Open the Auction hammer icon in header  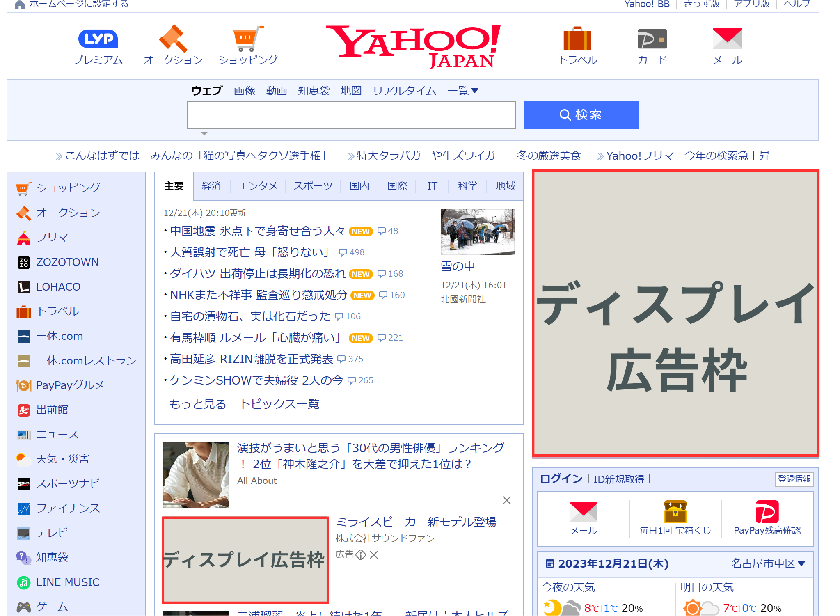pyautogui.click(x=173, y=39)
